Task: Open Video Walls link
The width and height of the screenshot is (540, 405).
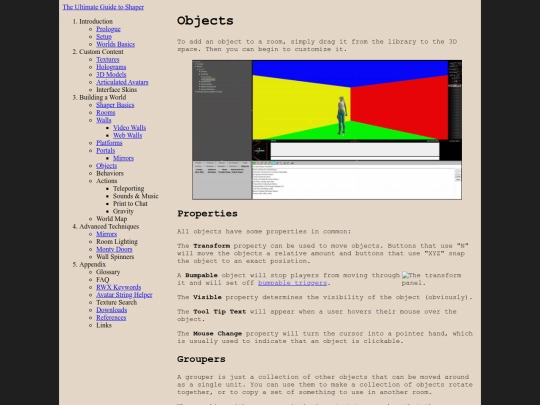Action: point(129,127)
